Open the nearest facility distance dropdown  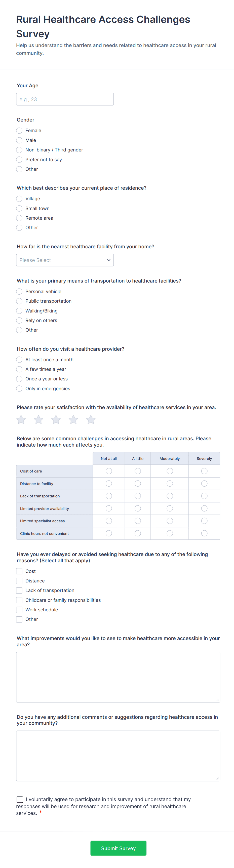point(65,260)
